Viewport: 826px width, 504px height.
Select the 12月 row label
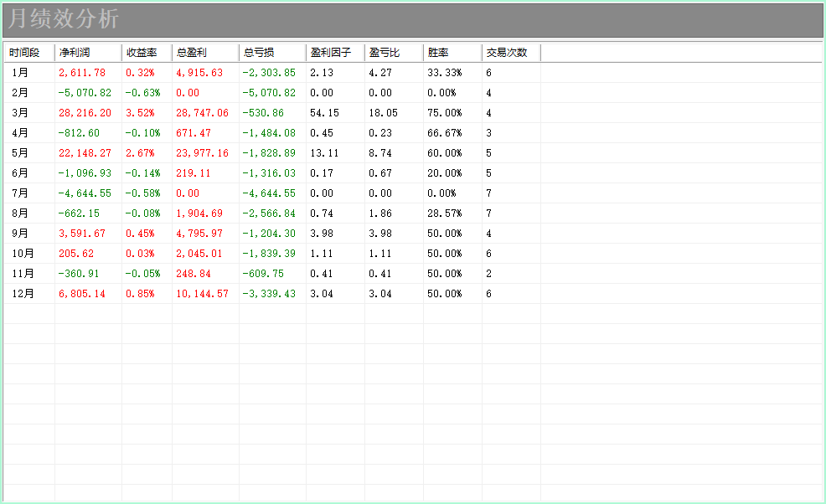coord(23,293)
